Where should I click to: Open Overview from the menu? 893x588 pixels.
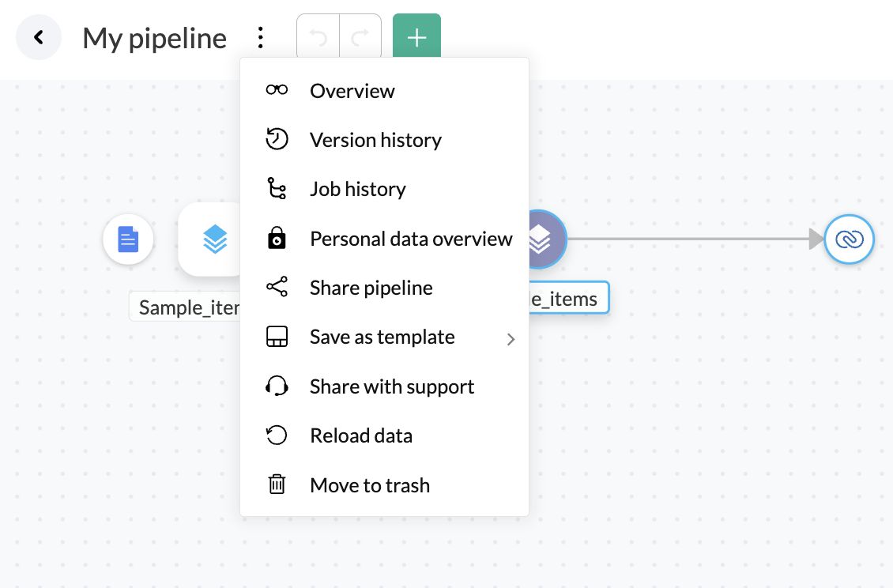(x=352, y=91)
